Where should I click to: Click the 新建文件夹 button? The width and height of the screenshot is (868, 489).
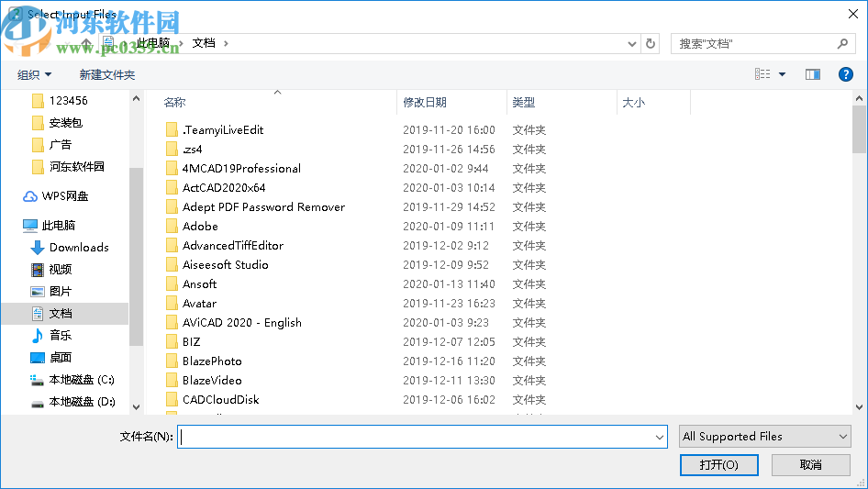tap(107, 74)
